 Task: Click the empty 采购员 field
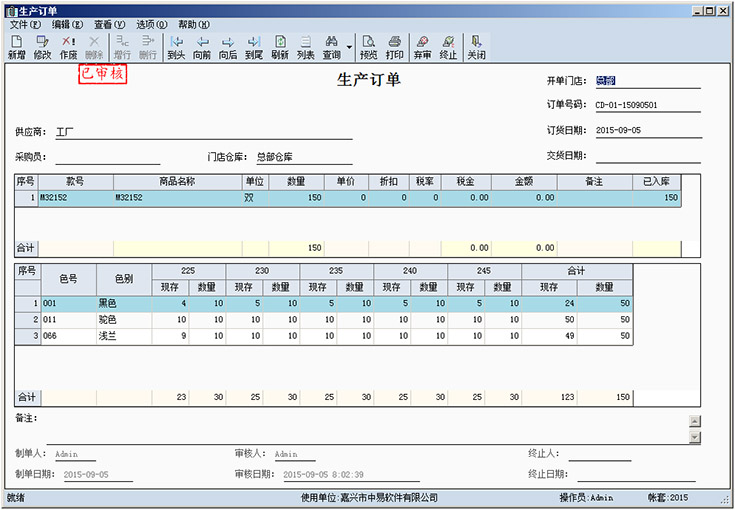108,158
